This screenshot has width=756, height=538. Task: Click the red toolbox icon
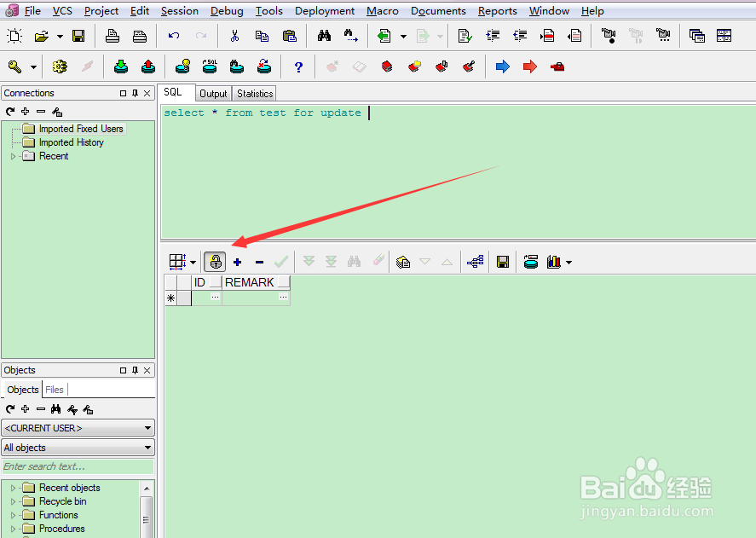(557, 67)
